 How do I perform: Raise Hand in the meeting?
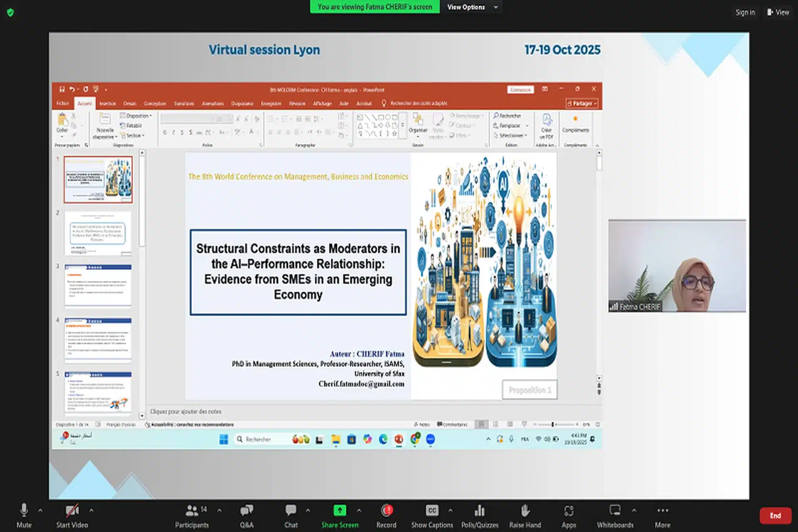click(x=525, y=511)
